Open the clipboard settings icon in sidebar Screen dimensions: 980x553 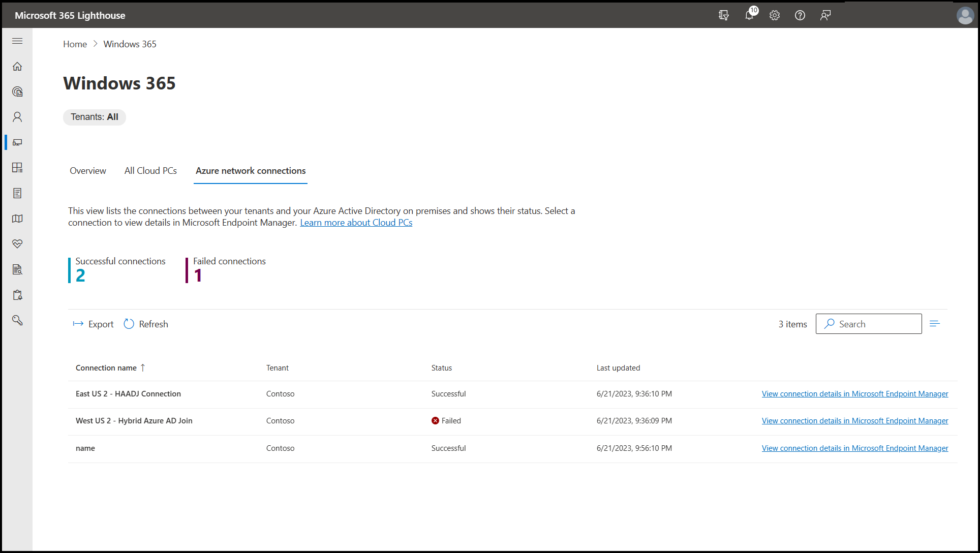(17, 295)
